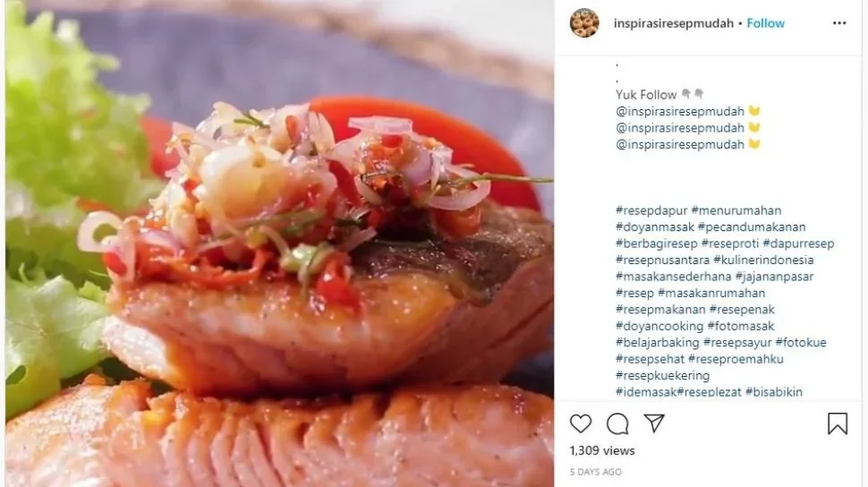Follow the inspirasiresepmudah account
The height and width of the screenshot is (487, 868).
click(766, 23)
